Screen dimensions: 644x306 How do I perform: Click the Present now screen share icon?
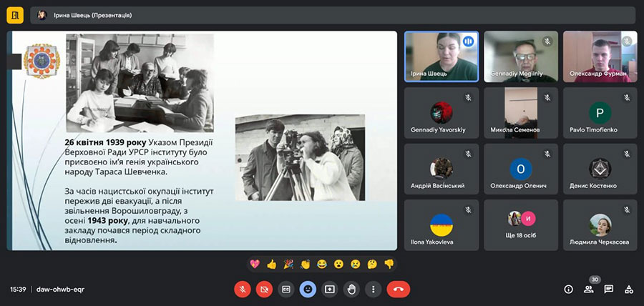point(329,289)
